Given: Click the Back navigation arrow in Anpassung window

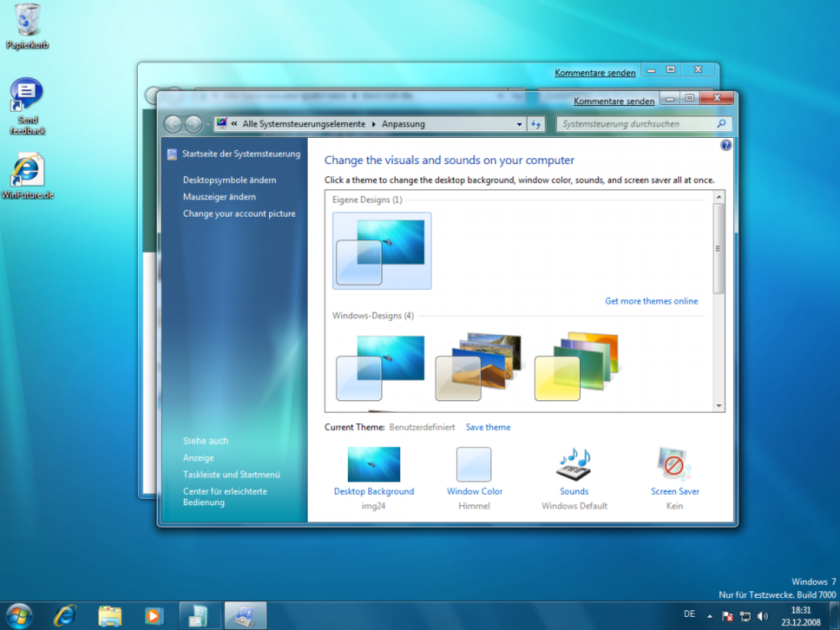Looking at the screenshot, I should [x=173, y=124].
